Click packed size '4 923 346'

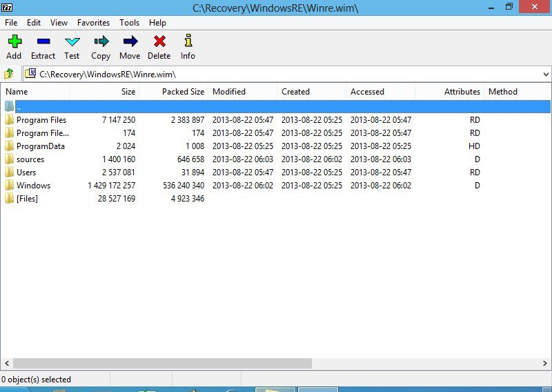[x=188, y=198]
